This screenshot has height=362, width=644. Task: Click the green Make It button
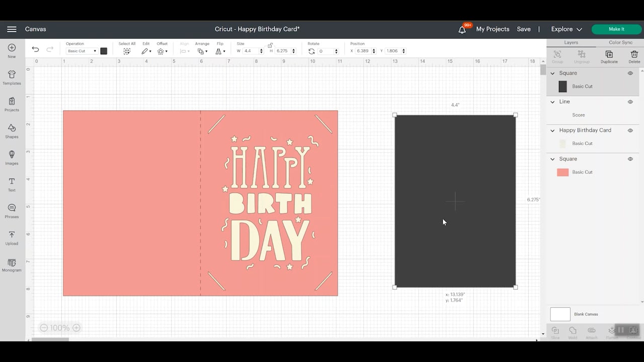coord(616,29)
